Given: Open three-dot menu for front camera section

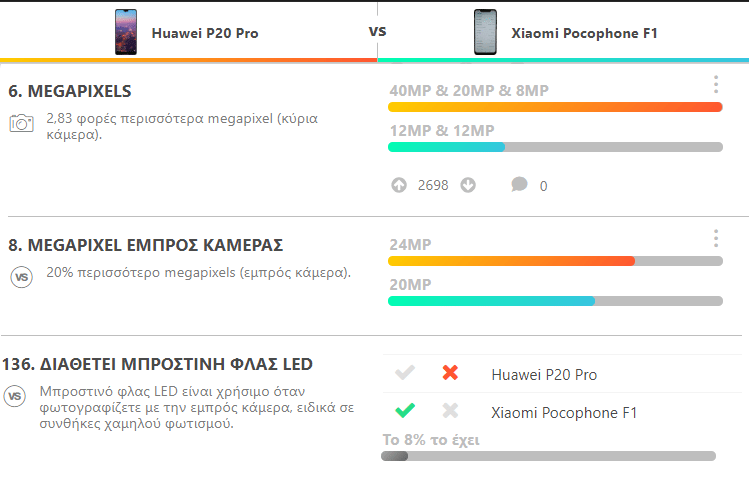Looking at the screenshot, I should click(x=716, y=238).
